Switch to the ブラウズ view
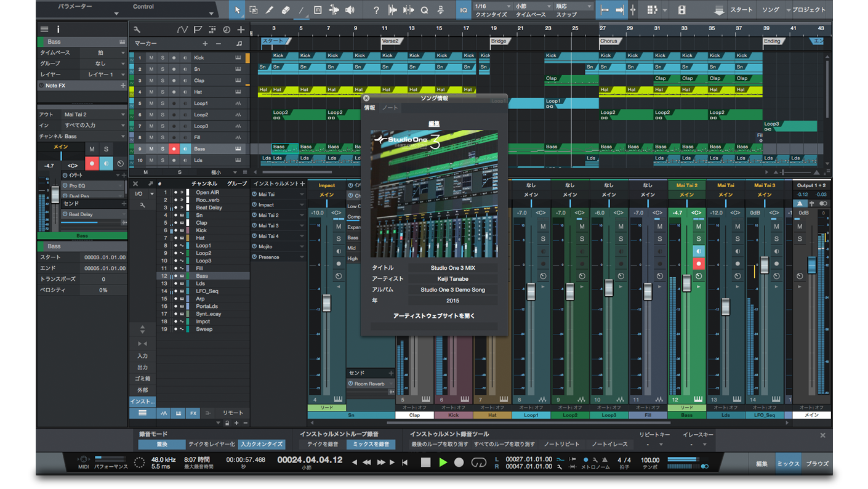868x489 pixels. [x=817, y=464]
